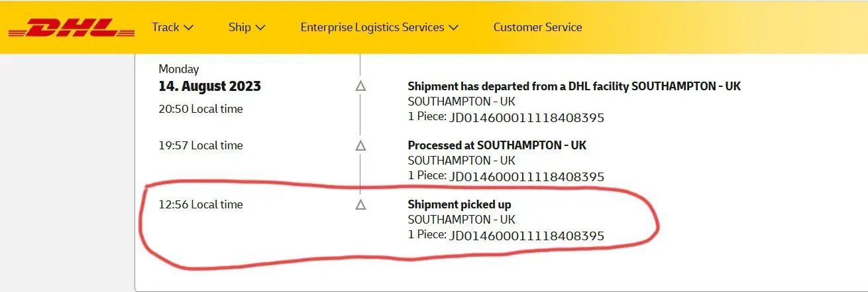This screenshot has height=292, width=868.
Task: Click piece number under Shipment picked up
Action: click(x=527, y=236)
